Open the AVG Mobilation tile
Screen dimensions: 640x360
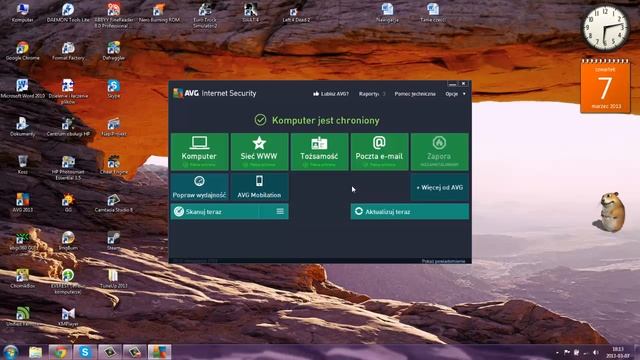(x=259, y=187)
